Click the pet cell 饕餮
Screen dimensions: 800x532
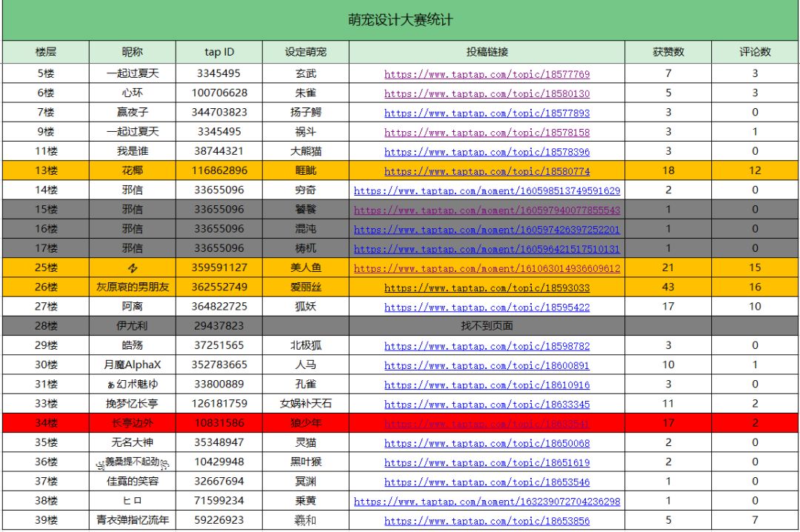[x=306, y=210]
